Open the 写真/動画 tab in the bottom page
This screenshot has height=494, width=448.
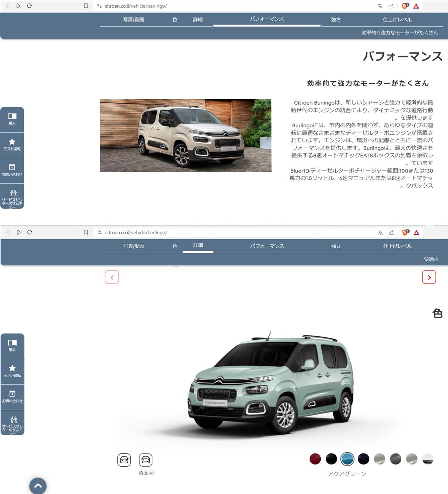134,246
